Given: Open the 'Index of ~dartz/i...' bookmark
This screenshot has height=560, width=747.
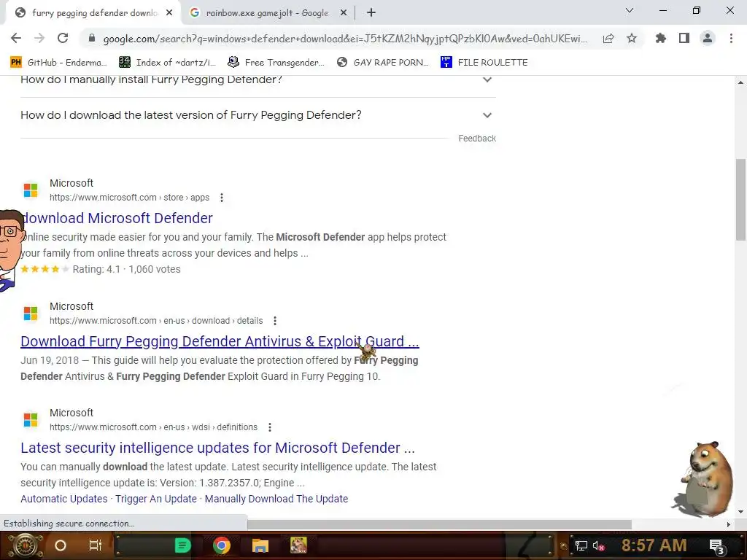Looking at the screenshot, I should click(x=167, y=62).
